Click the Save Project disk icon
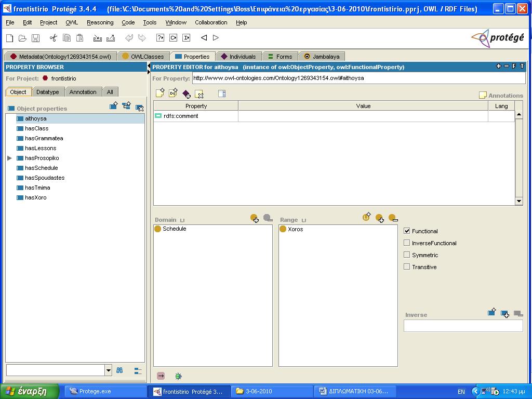532x399 pixels. [36, 38]
